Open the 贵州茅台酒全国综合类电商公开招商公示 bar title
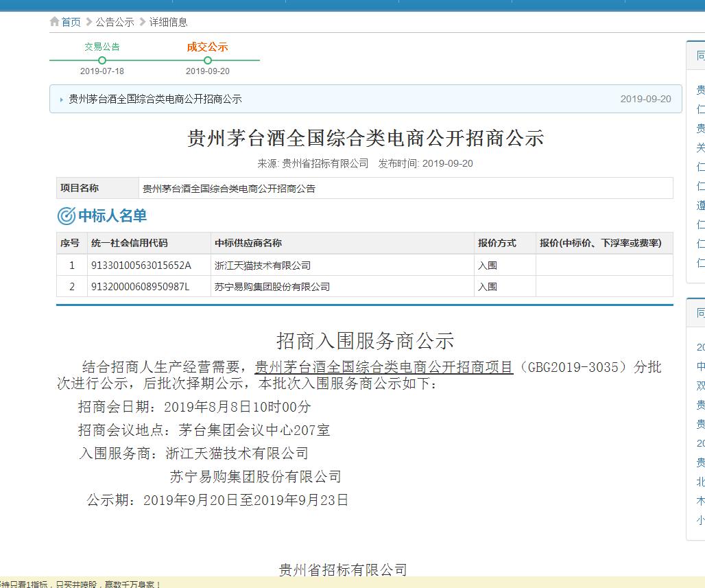Image resolution: width=705 pixels, height=588 pixels. pyautogui.click(x=155, y=99)
